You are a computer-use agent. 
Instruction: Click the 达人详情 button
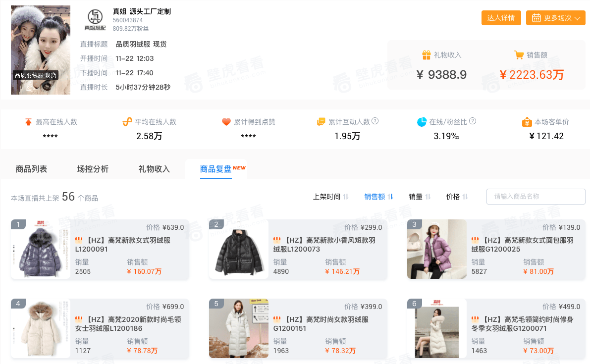coord(501,18)
